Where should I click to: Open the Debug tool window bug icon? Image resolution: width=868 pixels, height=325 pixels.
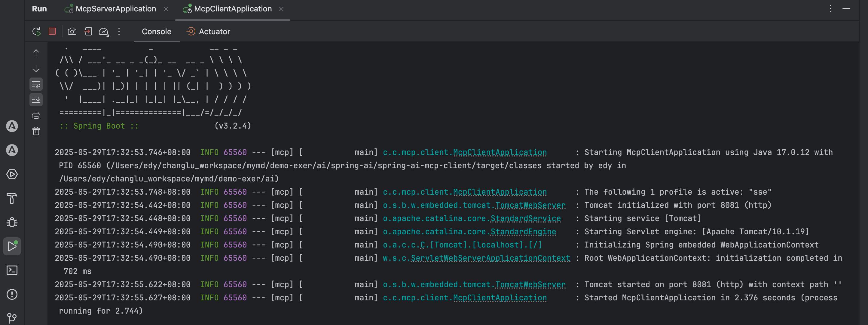pyautogui.click(x=12, y=222)
